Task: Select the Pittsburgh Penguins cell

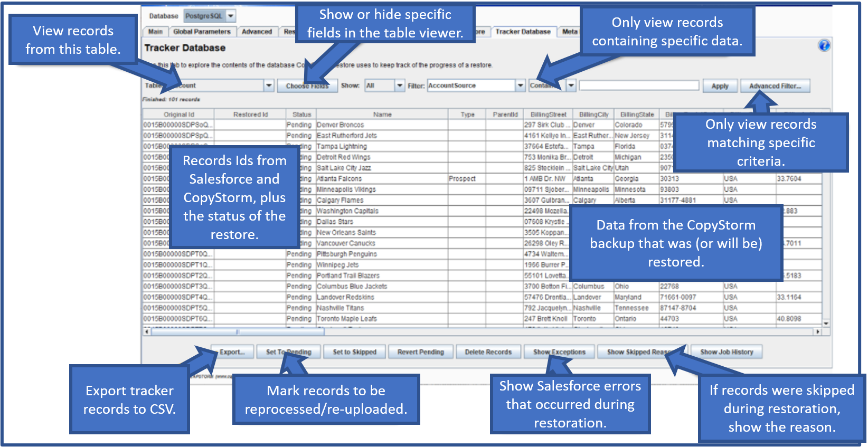Action: point(382,254)
